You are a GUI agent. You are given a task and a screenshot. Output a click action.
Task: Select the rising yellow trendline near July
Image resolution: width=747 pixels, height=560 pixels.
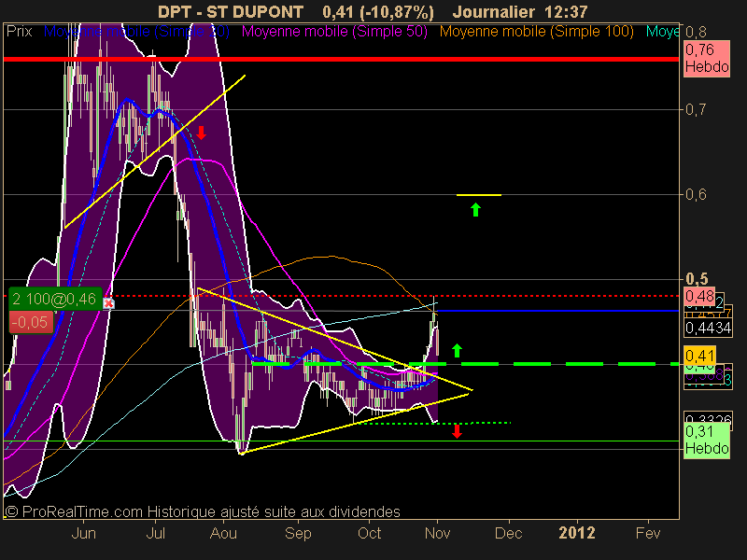point(155,151)
